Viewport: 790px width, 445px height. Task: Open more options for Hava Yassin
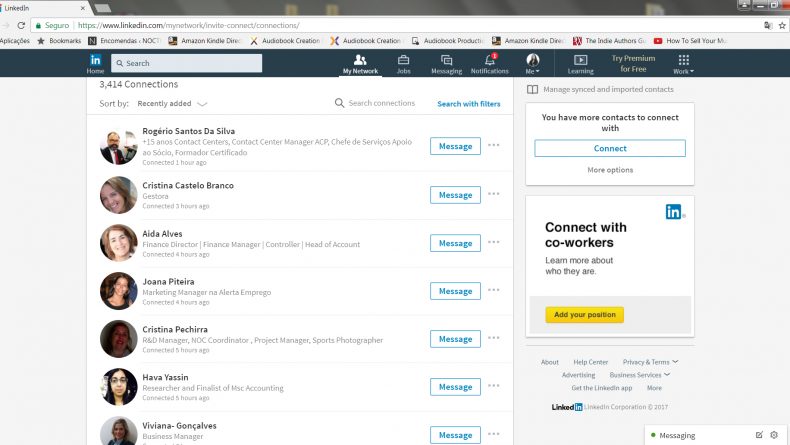tap(494, 386)
